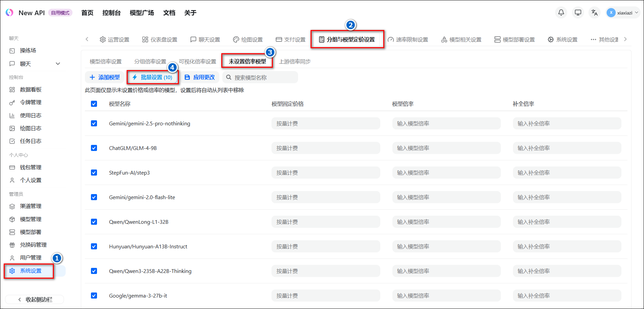Viewport: 644px width, 309px height.
Task: Open the xiaxiazi user dropdown
Action: click(x=623, y=13)
